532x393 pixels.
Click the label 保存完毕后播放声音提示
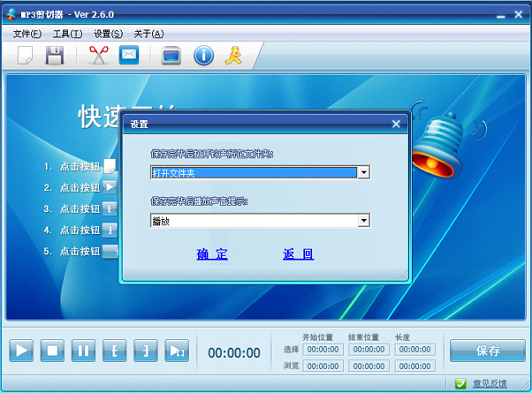pos(199,201)
